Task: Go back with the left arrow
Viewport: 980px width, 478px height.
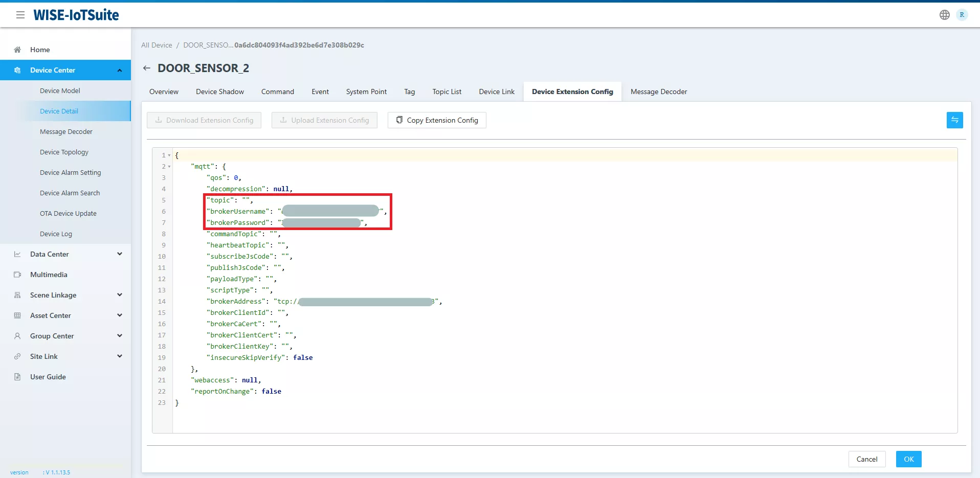Action: pyautogui.click(x=147, y=68)
